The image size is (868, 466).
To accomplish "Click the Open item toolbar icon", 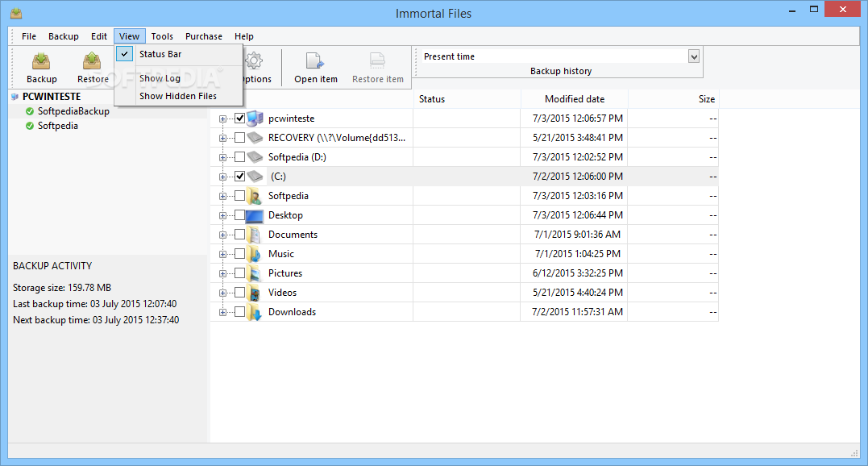I will pos(314,61).
